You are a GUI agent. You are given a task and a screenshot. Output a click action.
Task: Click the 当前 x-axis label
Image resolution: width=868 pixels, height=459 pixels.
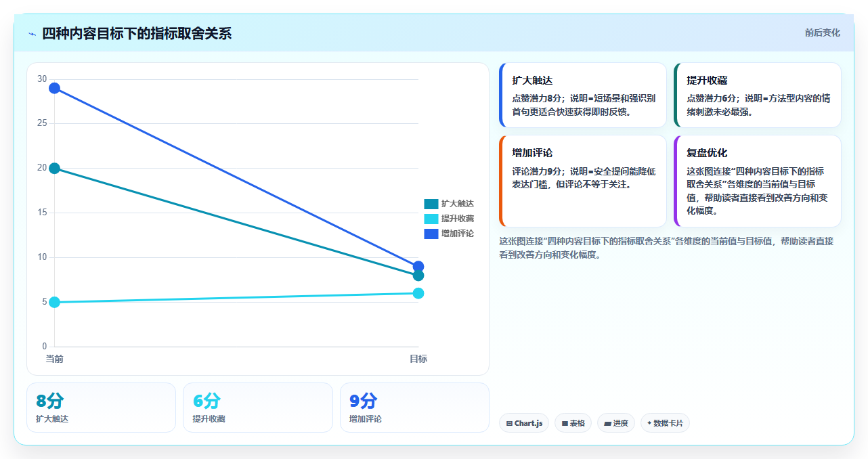[54, 359]
